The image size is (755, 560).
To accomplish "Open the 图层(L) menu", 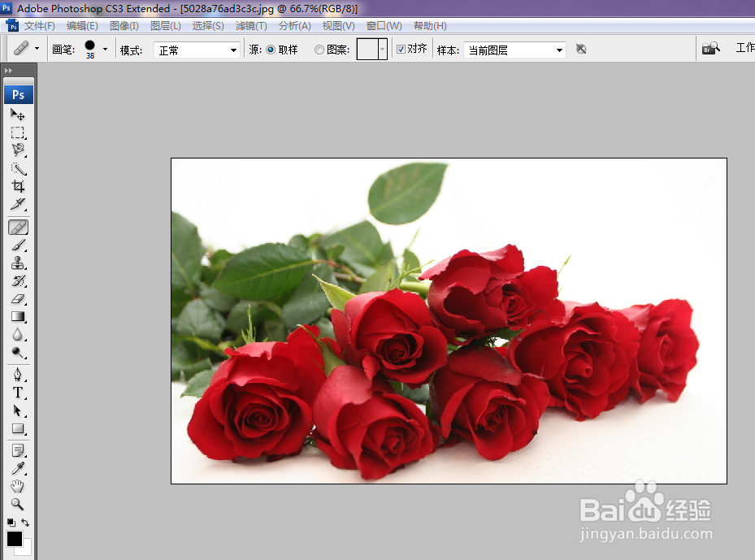I will pos(165,26).
